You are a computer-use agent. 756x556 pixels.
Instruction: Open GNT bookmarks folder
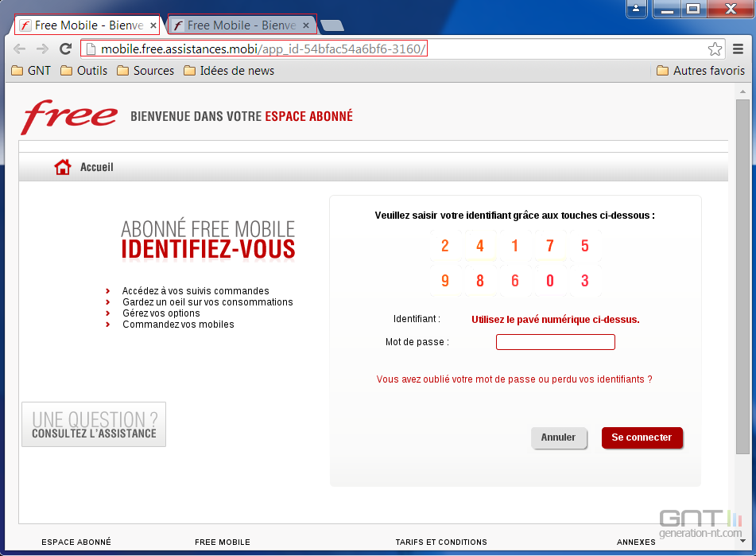(x=31, y=71)
